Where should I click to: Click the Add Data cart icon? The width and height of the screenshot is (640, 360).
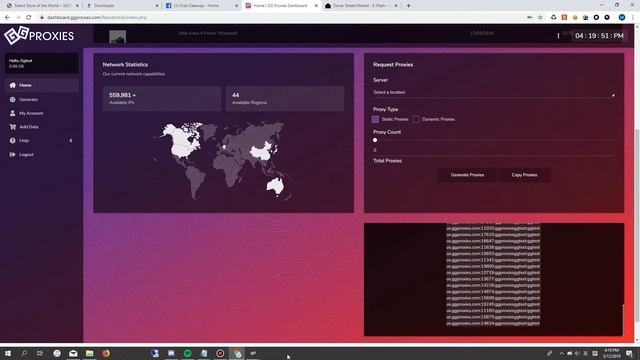pyautogui.click(x=13, y=127)
